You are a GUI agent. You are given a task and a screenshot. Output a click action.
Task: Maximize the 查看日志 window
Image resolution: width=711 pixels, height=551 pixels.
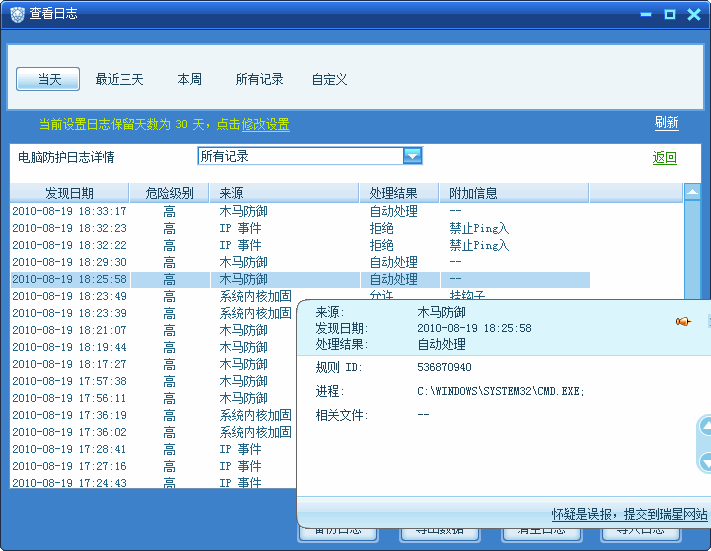tap(669, 14)
